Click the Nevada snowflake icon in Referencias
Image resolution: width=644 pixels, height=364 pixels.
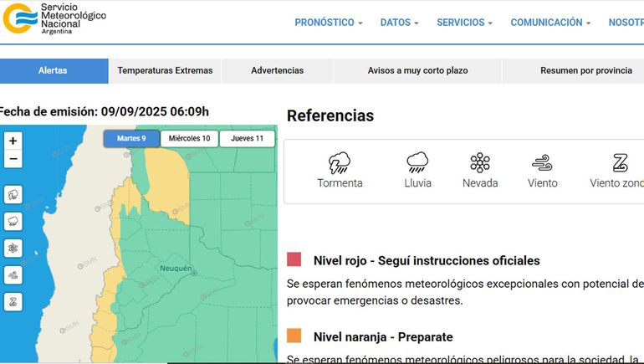(480, 162)
